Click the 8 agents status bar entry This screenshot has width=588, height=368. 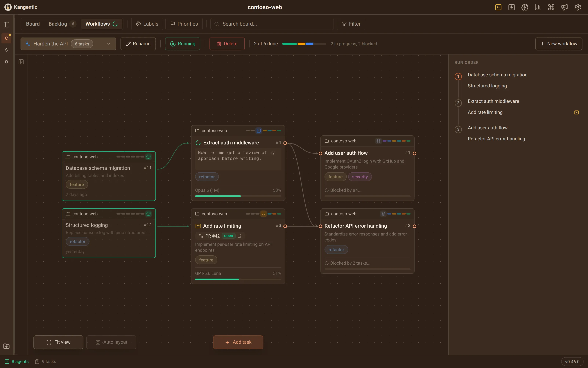(x=17, y=362)
